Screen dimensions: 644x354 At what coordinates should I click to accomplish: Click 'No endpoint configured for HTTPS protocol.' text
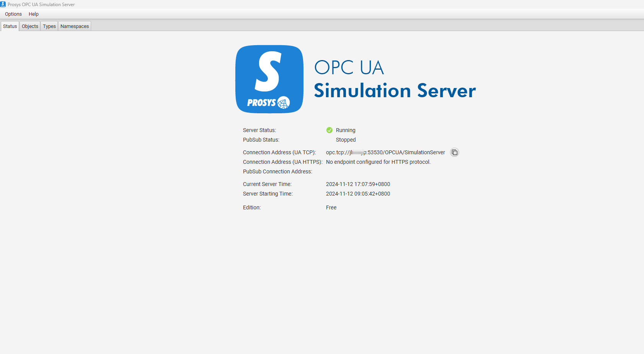coord(378,162)
